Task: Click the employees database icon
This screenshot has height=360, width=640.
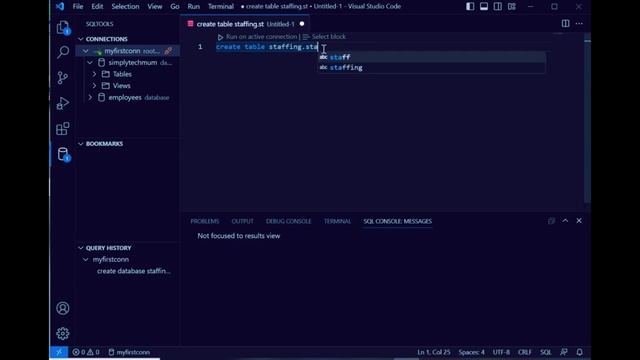Action: [x=101, y=98]
